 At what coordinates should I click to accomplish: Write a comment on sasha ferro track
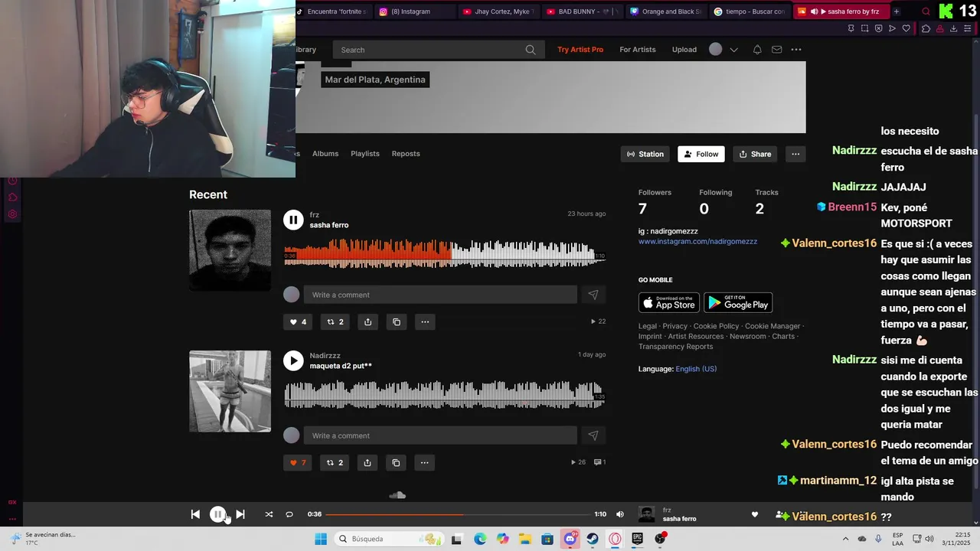click(x=440, y=295)
